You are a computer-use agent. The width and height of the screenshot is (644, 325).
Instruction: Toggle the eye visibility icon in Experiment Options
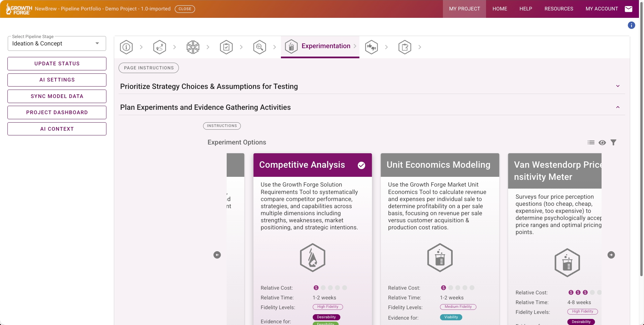(602, 142)
